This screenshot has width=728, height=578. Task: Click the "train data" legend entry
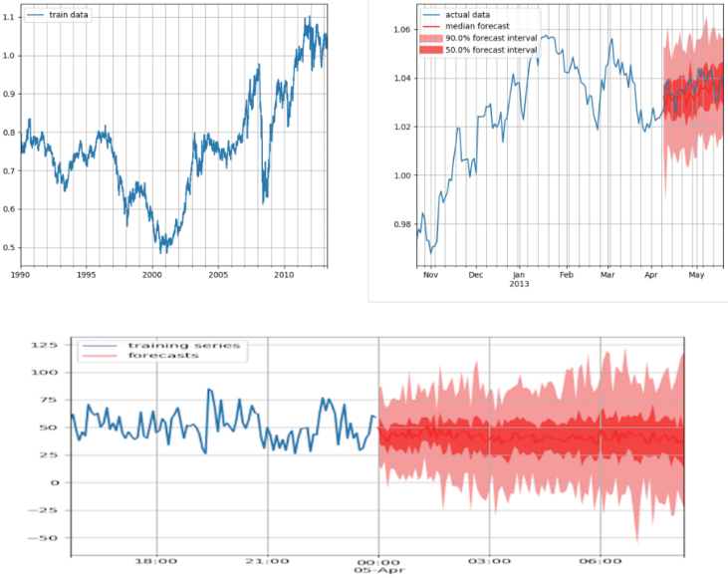[x=69, y=15]
